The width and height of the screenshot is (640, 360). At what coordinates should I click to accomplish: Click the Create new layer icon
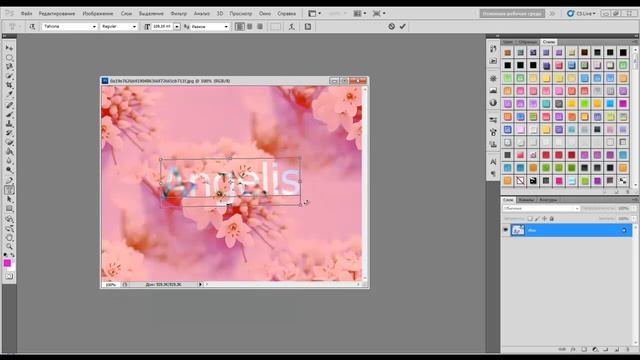point(617,349)
